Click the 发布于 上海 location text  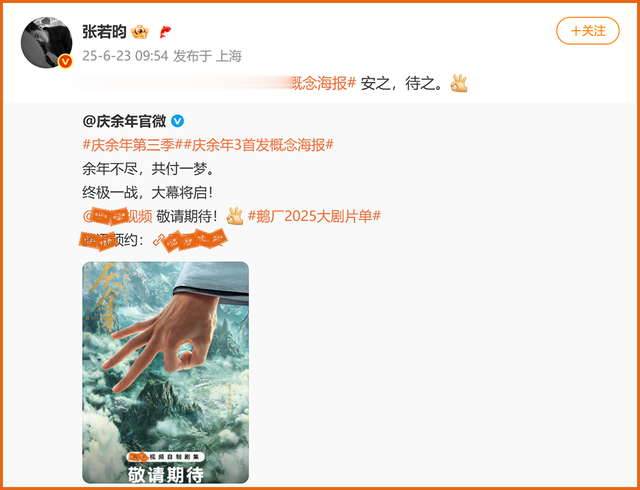pyautogui.click(x=208, y=56)
